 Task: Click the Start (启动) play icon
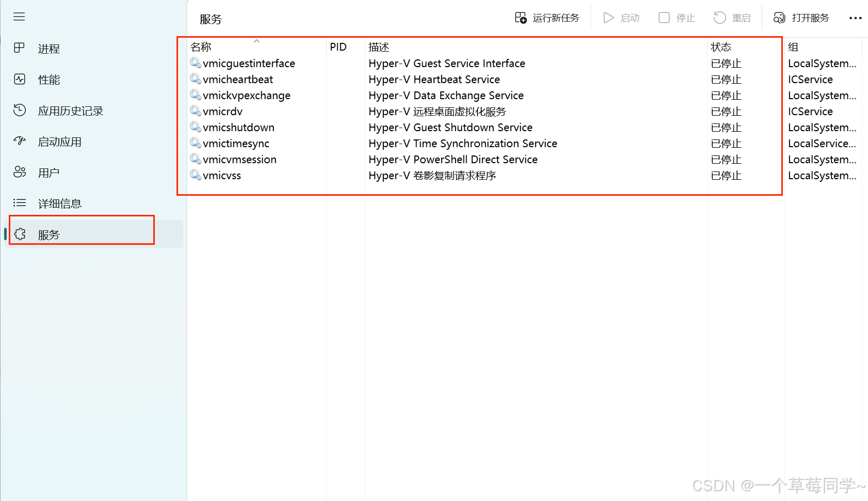pos(608,18)
